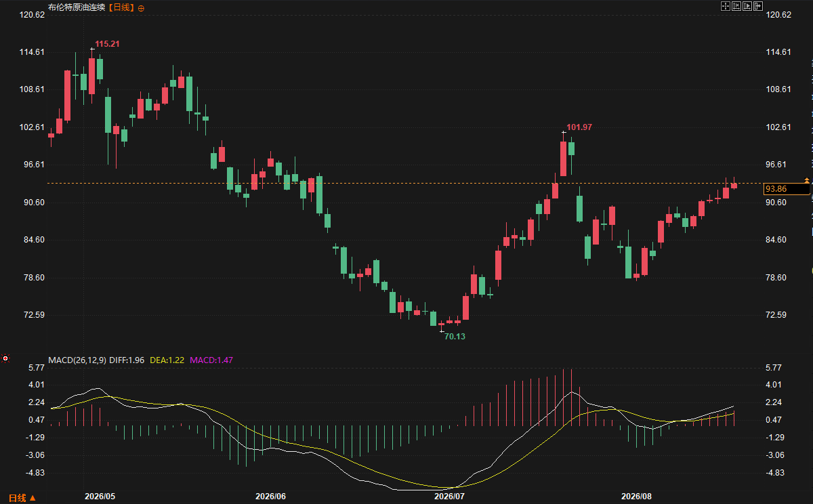Click the 【日线】 period label in title

pos(122,7)
